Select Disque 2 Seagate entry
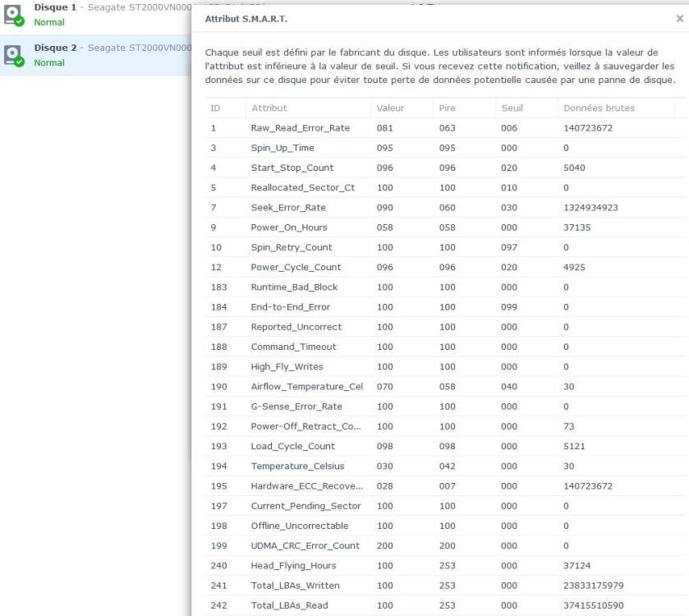The width and height of the screenshot is (689, 616). point(107,48)
